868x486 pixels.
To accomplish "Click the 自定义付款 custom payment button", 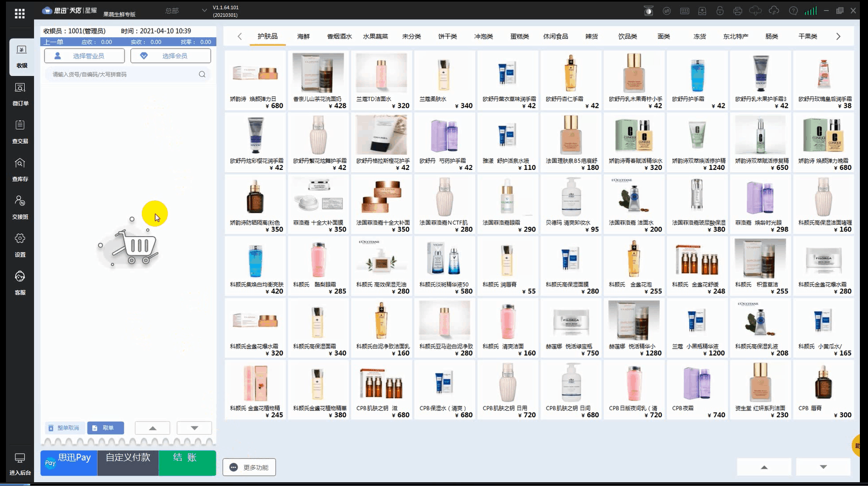I will point(128,463).
